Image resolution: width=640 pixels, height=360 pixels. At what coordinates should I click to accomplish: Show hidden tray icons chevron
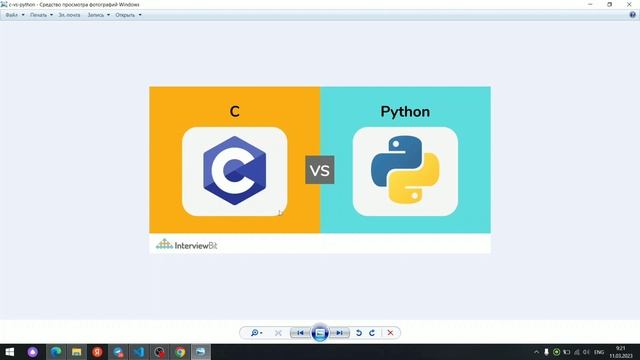coord(536,352)
